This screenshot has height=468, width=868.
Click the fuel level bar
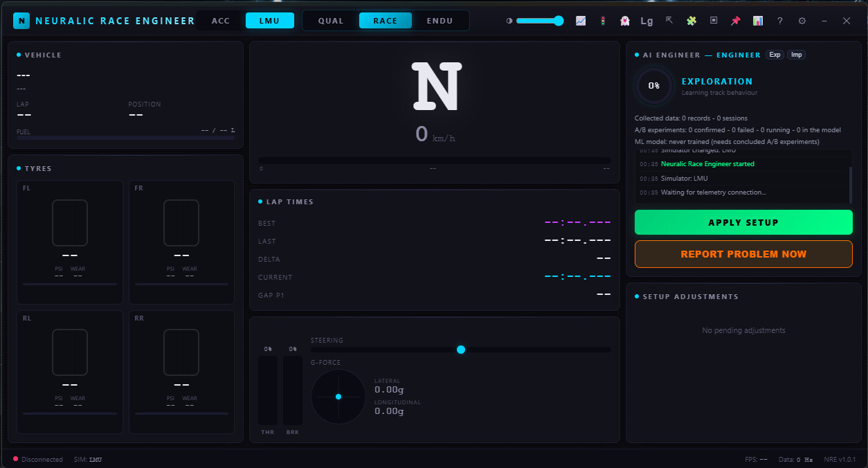[x=125, y=138]
